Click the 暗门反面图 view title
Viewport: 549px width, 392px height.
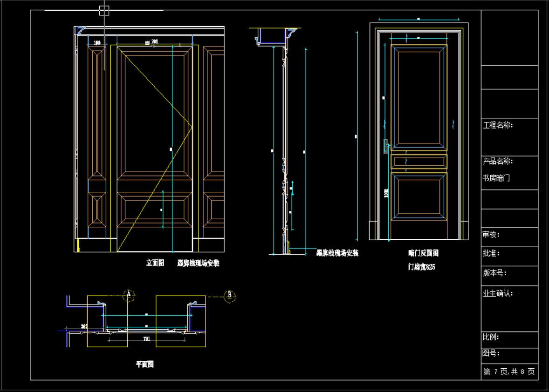tap(423, 253)
